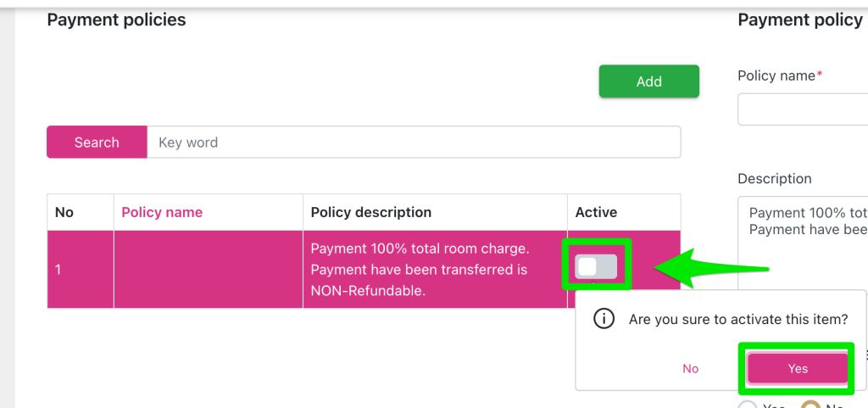The height and width of the screenshot is (408, 868).
Task: Click the info icon in the confirmation popup
Action: pyautogui.click(x=604, y=319)
